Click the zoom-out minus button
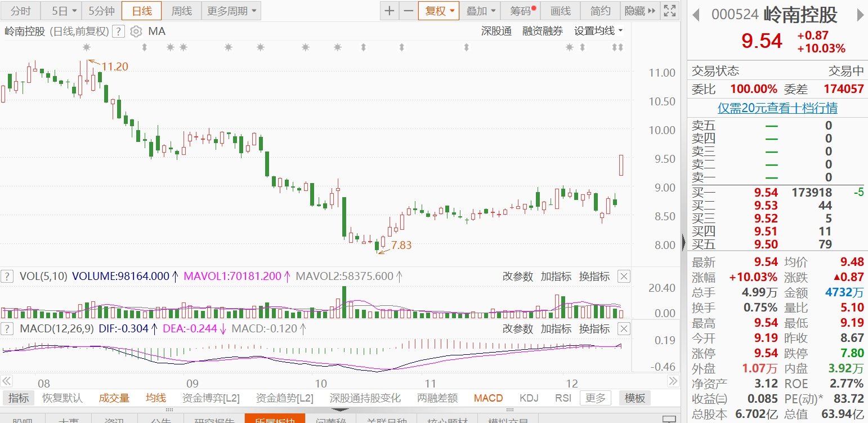 point(408,11)
